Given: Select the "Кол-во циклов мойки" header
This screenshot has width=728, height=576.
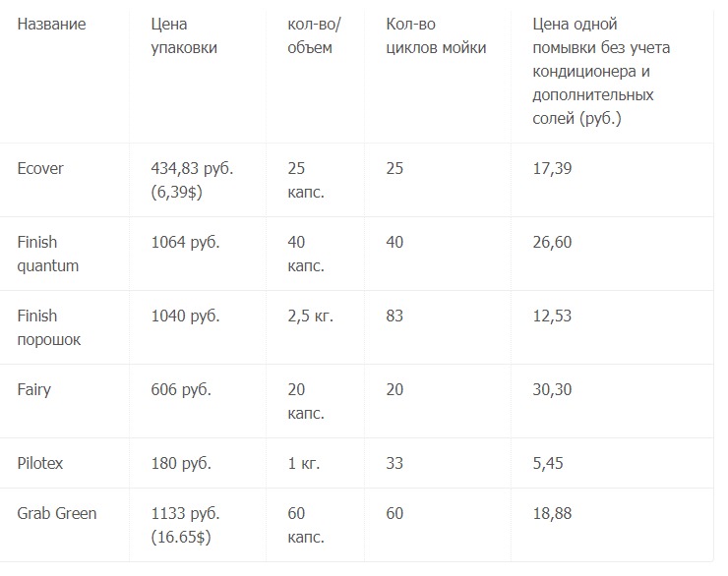Looking at the screenshot, I should click(436, 35).
